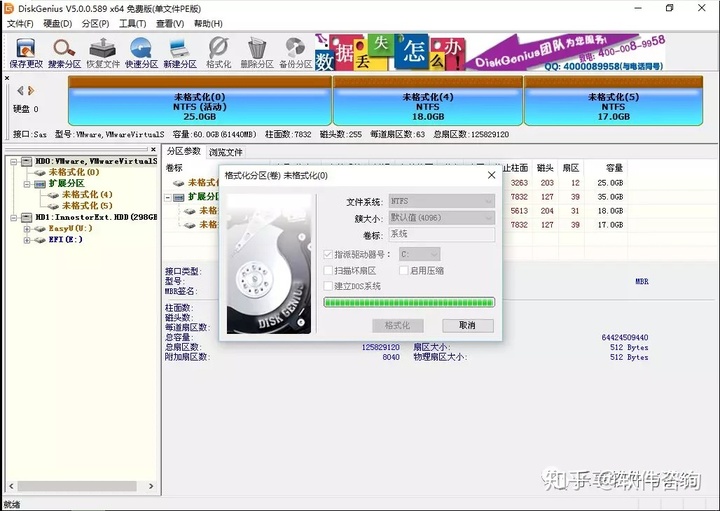Screen dimensions: 720x511
Task: Collapse the HD1 InnostorExt tree node
Action: [14, 218]
